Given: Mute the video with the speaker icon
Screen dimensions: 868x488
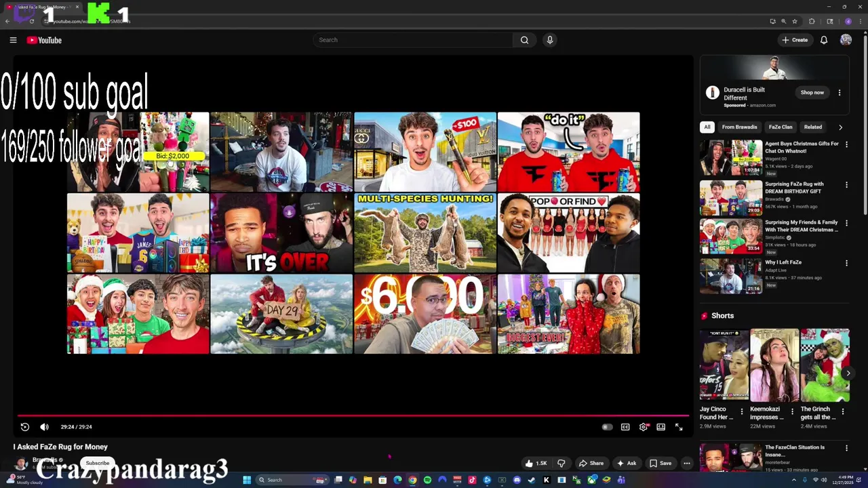Looking at the screenshot, I should [44, 427].
